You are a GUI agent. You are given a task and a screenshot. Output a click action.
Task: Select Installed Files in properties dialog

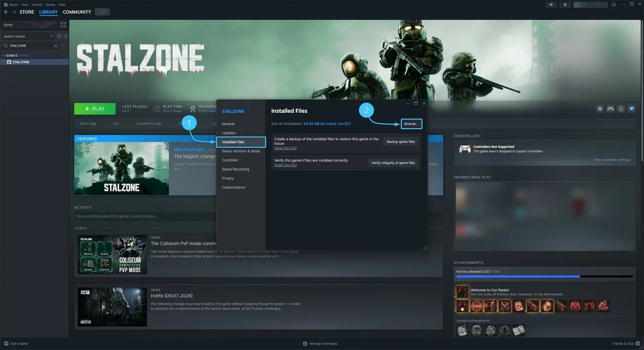tap(240, 142)
